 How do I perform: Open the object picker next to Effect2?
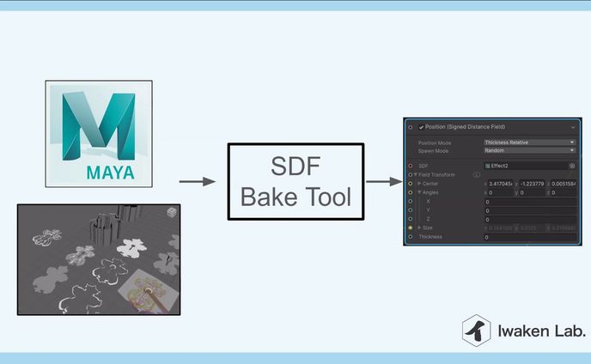pyautogui.click(x=572, y=166)
